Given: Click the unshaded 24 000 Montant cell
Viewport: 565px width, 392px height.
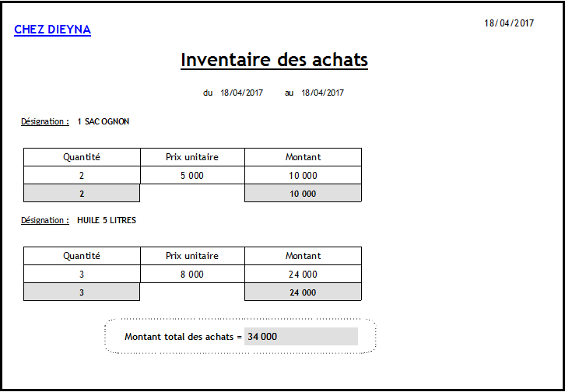Looking at the screenshot, I should point(303,275).
